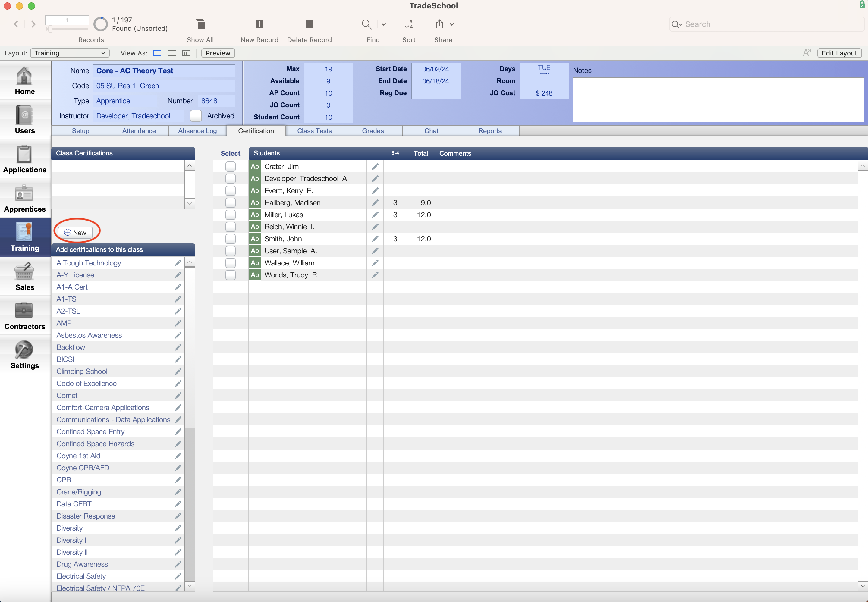Enable checkbox for Wallace, William

tap(230, 263)
